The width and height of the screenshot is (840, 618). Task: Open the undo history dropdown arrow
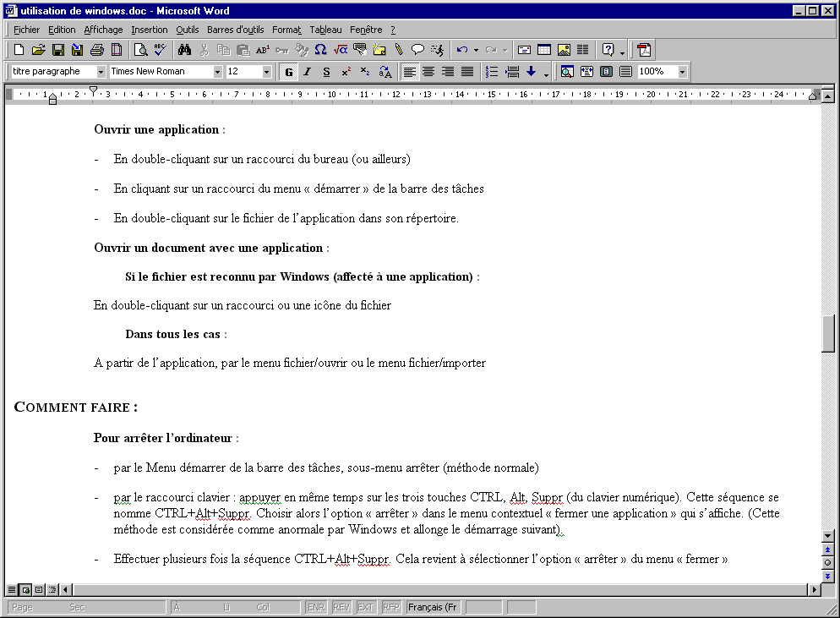(x=476, y=51)
